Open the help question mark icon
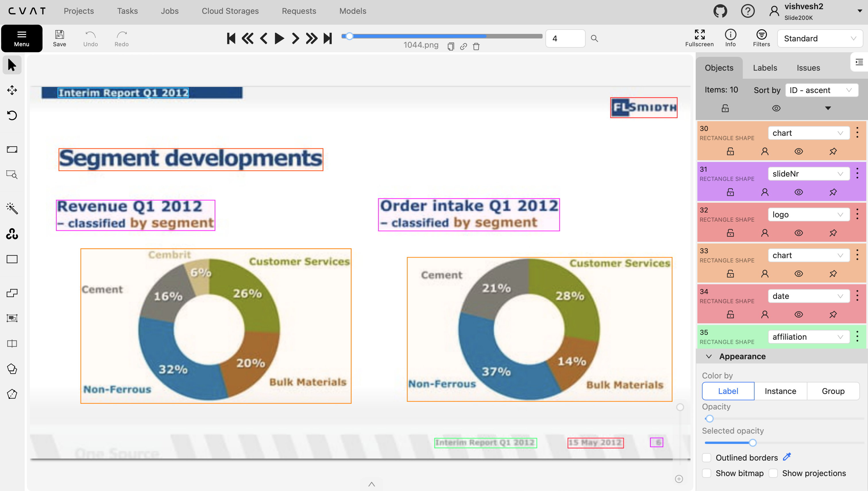The height and width of the screenshot is (491, 868). pos(748,11)
